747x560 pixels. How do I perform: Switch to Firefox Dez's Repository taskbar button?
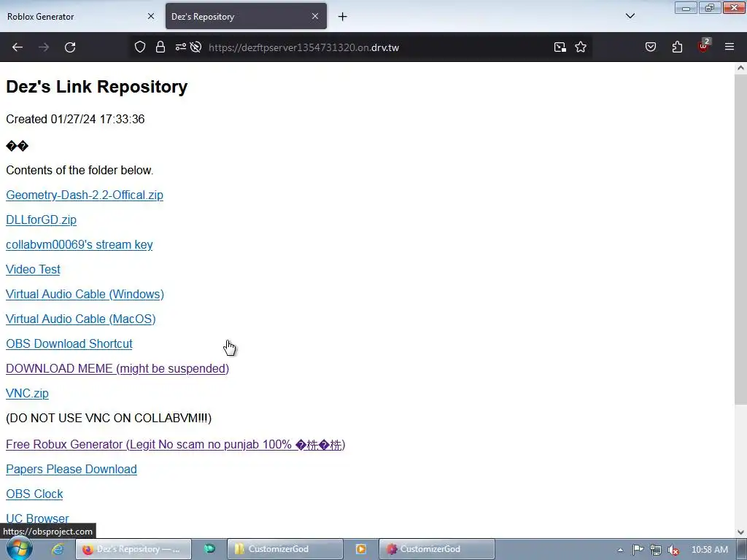pos(133,549)
